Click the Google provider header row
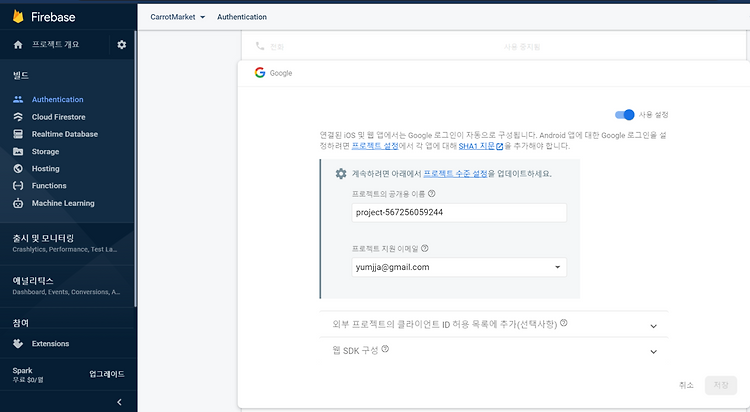The width and height of the screenshot is (750, 412). point(493,73)
